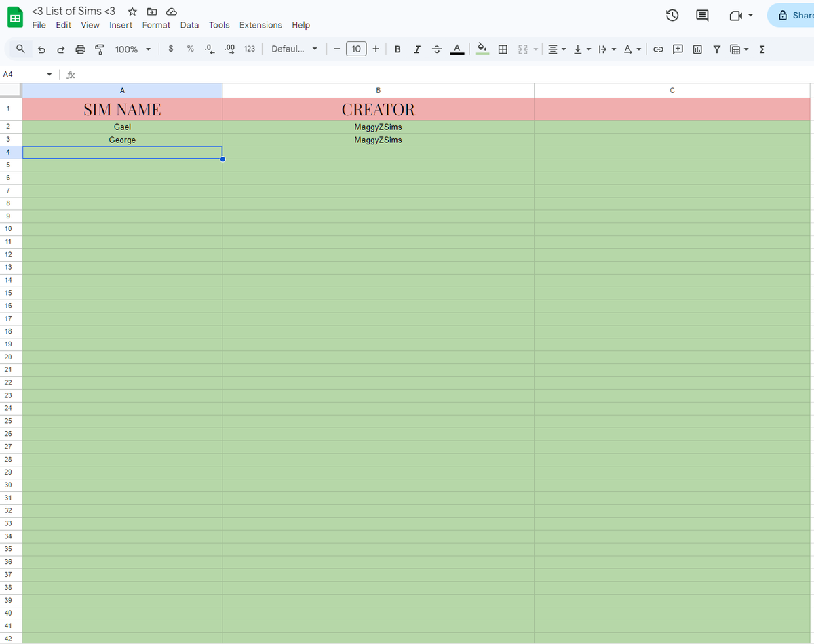
Task: Insert a chart
Action: (x=697, y=49)
